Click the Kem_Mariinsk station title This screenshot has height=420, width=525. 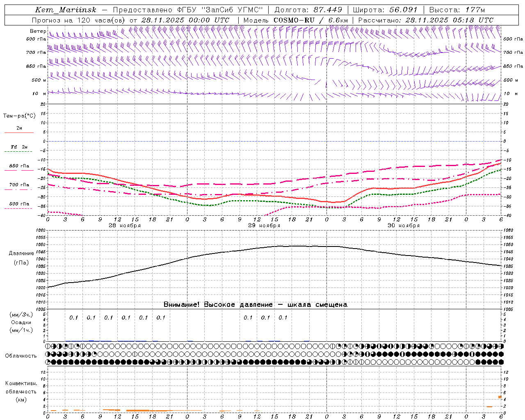pos(66,10)
